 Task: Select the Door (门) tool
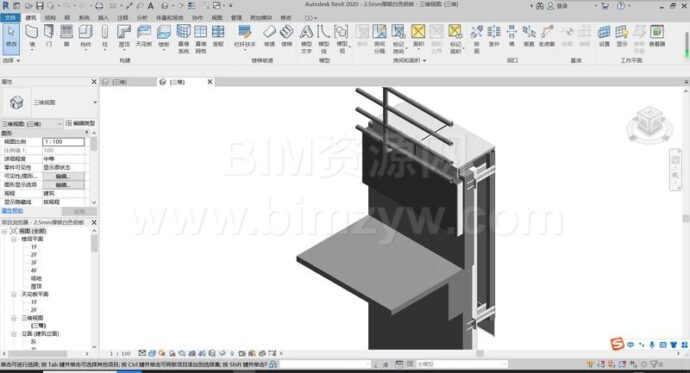49,36
